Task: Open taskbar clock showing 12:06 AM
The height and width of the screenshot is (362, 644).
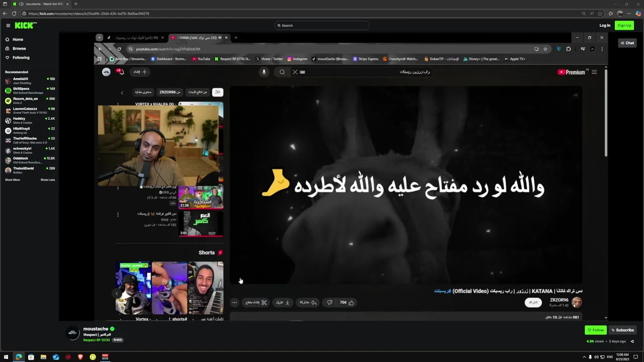Action: coord(622,356)
